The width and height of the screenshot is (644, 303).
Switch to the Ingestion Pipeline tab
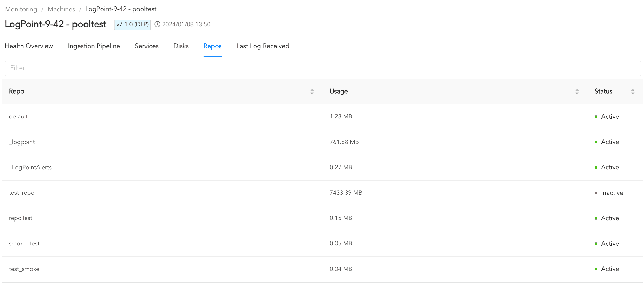coord(94,46)
